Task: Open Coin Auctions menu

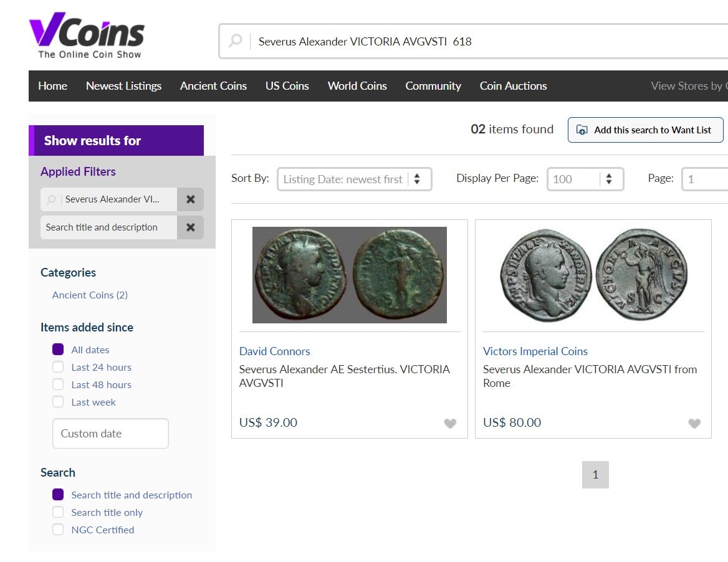Action: 513,86
